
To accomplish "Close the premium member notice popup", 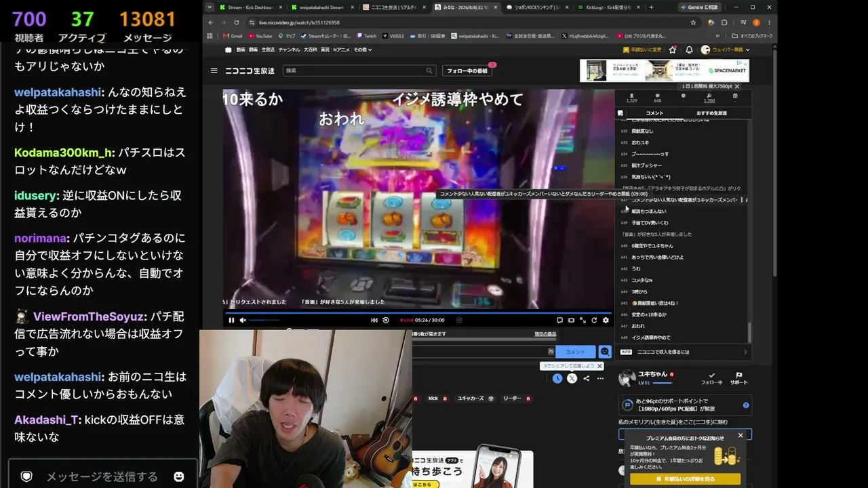I will point(741,435).
